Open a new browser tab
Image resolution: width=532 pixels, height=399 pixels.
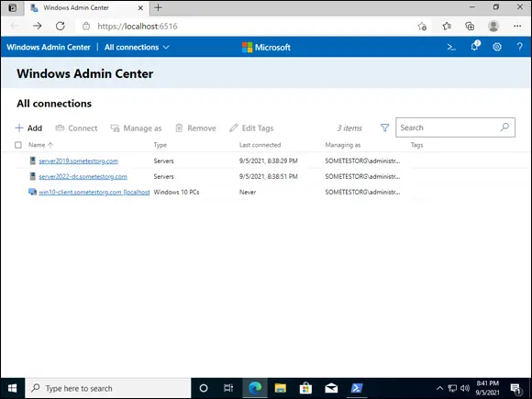[158, 7]
